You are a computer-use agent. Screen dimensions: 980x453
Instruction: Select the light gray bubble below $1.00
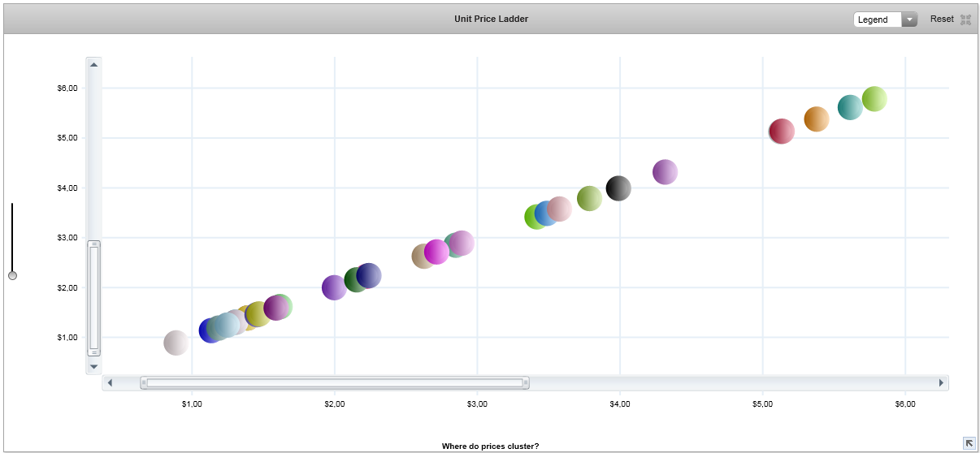(176, 343)
